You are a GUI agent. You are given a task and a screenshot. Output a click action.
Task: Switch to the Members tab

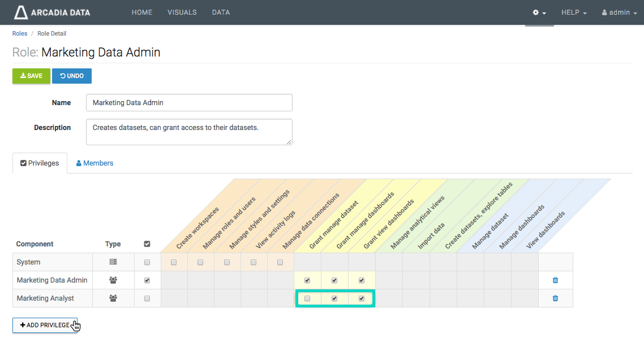(x=95, y=163)
